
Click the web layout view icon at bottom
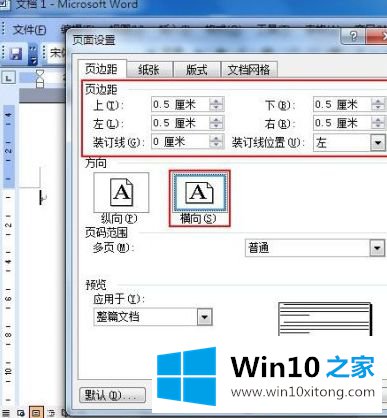pos(21,413)
